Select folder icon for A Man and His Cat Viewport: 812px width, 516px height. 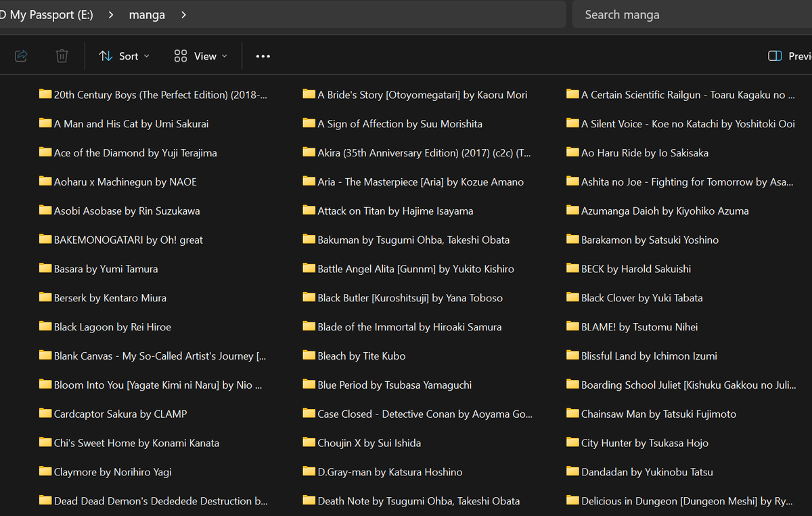click(45, 123)
